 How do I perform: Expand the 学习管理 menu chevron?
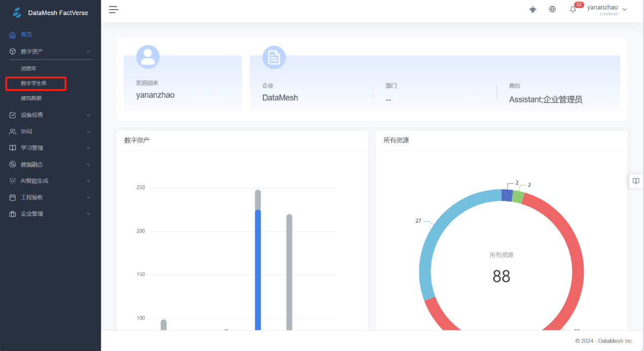[88, 148]
